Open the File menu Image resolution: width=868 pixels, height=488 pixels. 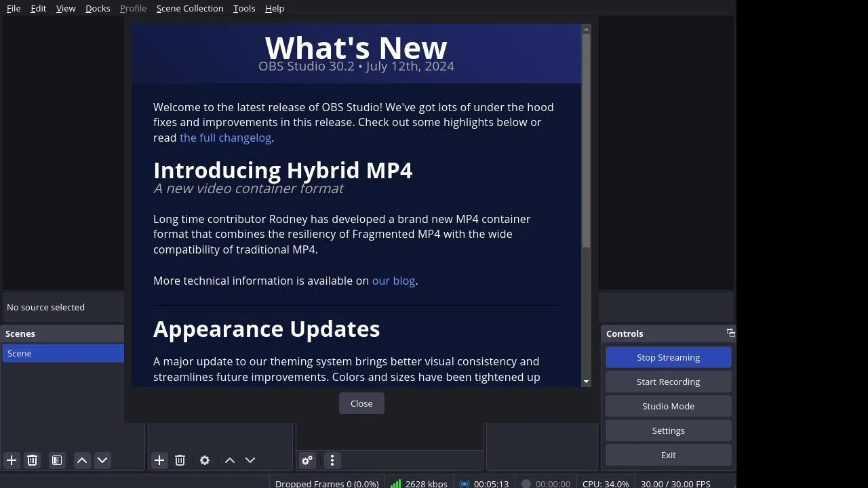(x=14, y=8)
